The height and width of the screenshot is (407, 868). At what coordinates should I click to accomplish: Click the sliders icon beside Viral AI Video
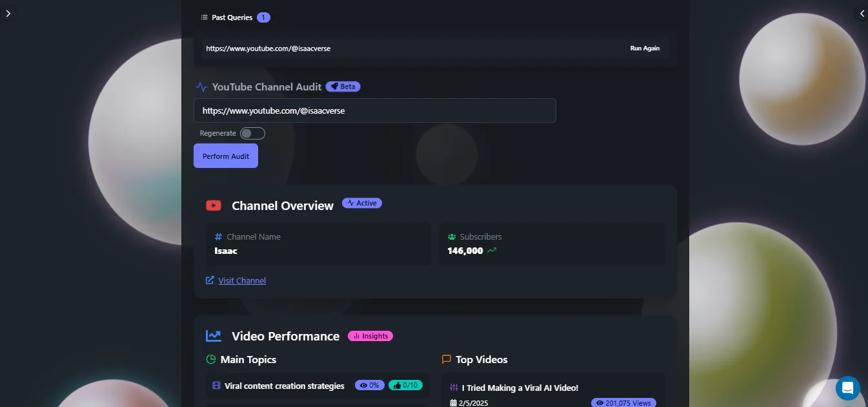tap(454, 388)
